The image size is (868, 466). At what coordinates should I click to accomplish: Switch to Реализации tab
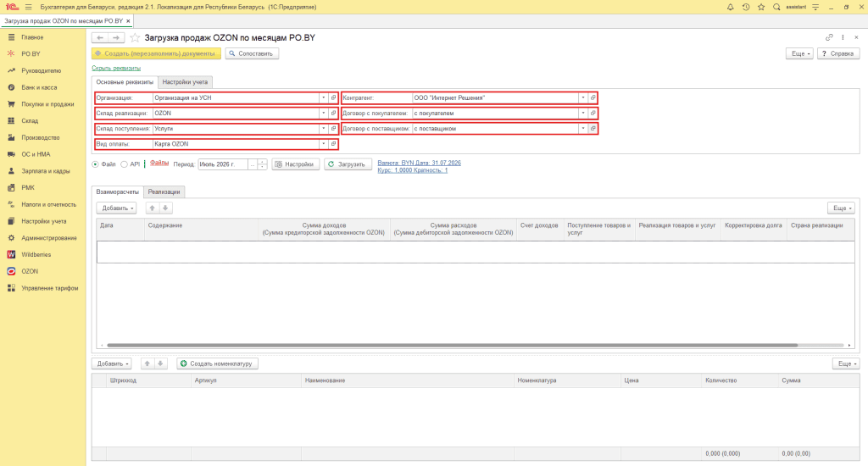coord(164,191)
